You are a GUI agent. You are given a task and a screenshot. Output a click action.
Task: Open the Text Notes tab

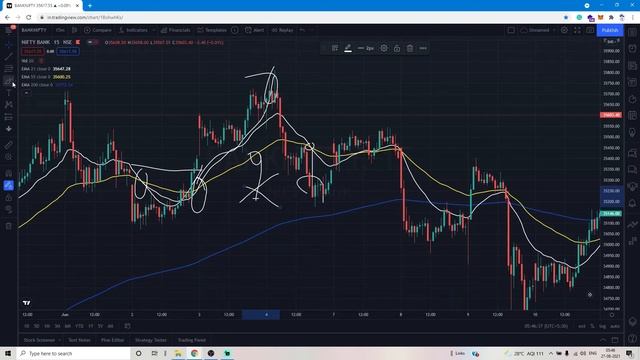point(79,340)
